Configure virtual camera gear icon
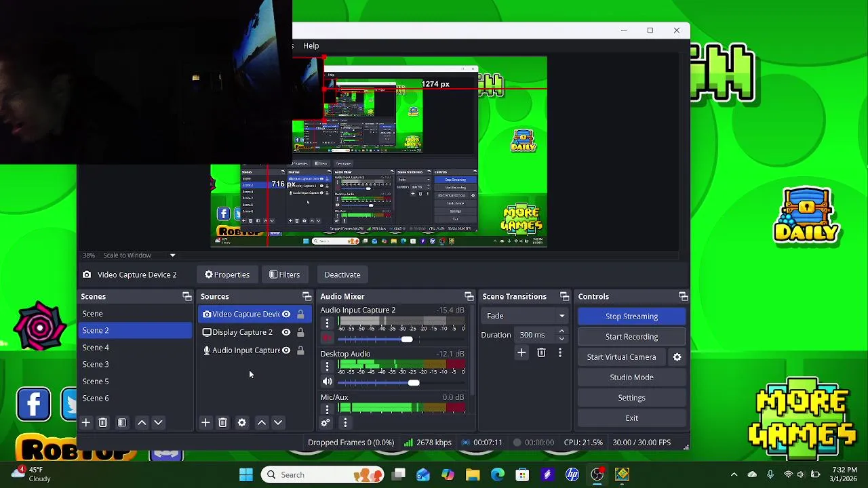868x488 pixels. point(677,357)
